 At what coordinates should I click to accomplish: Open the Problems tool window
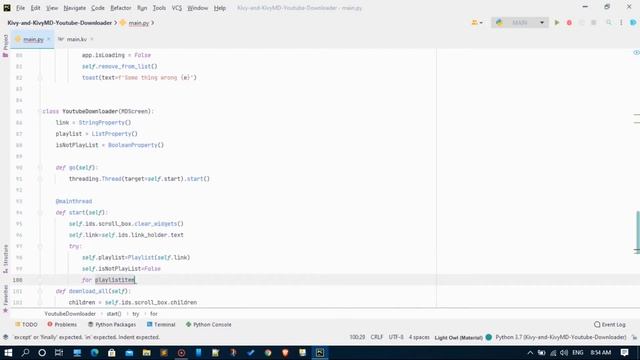[62, 324]
